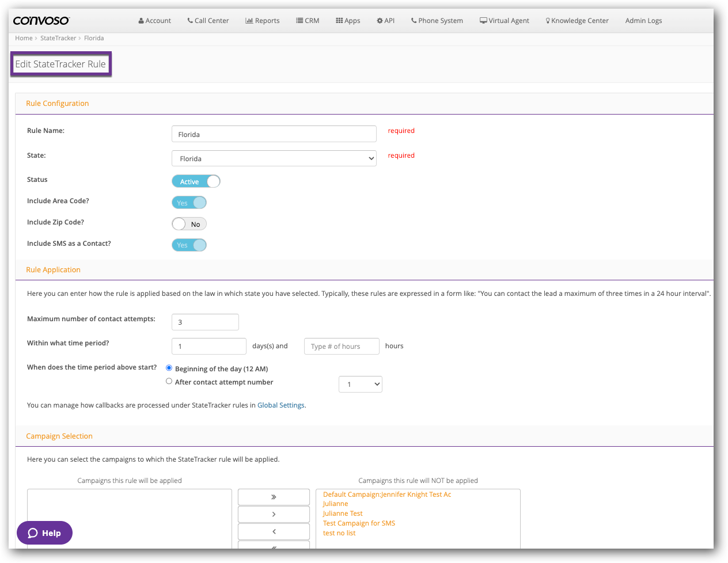Image resolution: width=728 pixels, height=563 pixels.
Task: Toggle the Active status switch
Action: pyautogui.click(x=196, y=181)
